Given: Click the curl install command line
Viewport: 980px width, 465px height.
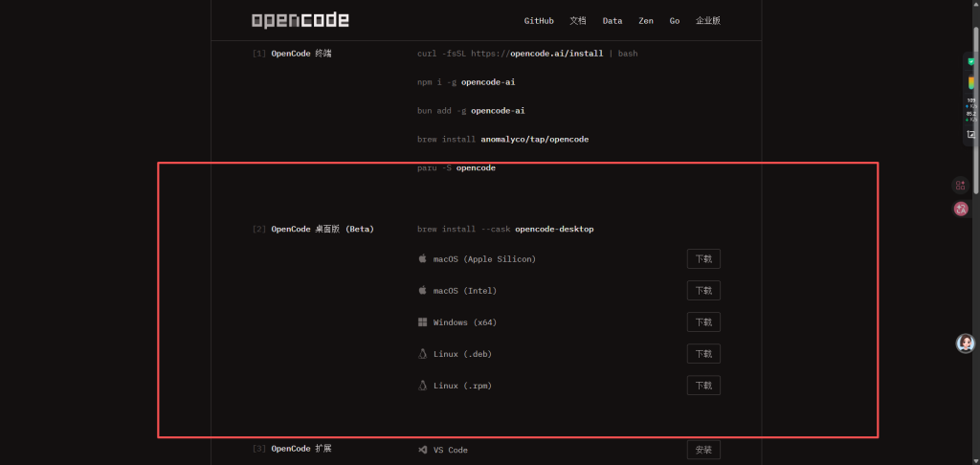Looking at the screenshot, I should click(527, 54).
